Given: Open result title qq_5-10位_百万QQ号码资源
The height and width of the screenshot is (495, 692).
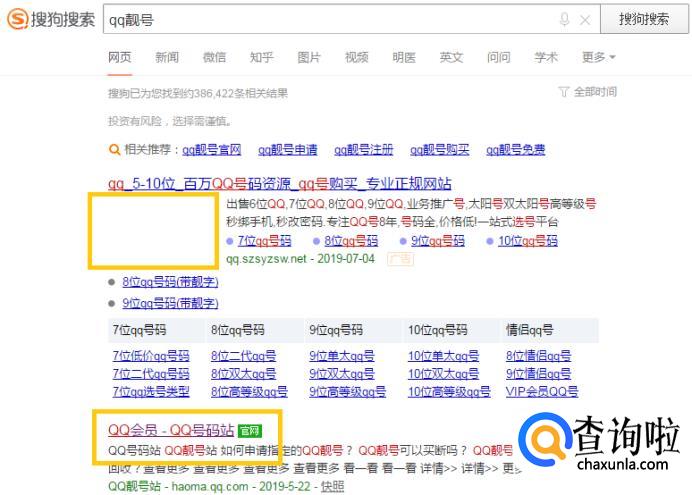Looking at the screenshot, I should coord(280,184).
